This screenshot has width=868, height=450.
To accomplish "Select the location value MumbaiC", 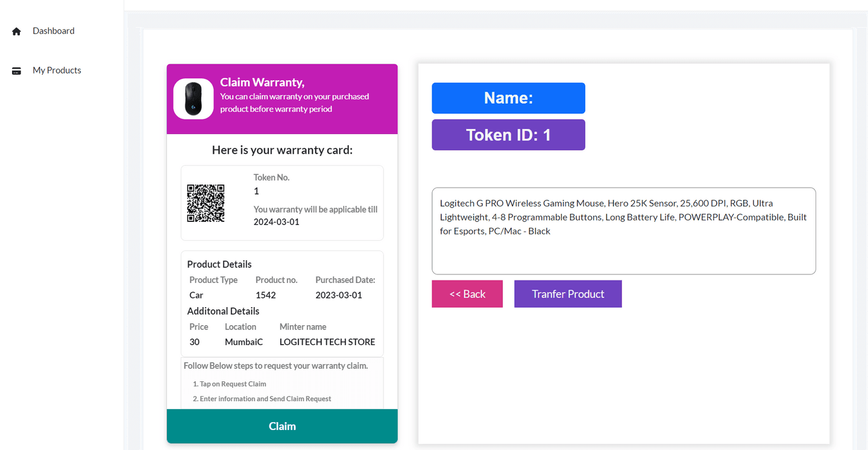I will coord(244,342).
